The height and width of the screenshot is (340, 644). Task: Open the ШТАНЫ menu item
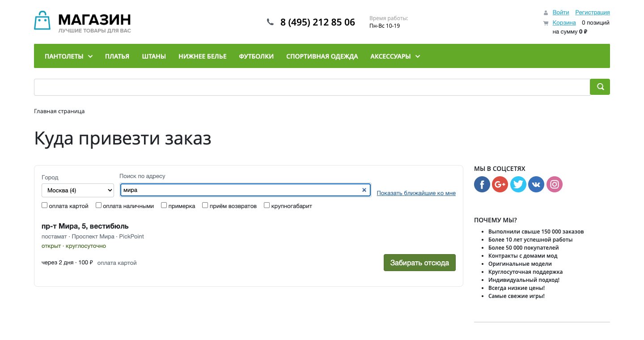click(154, 56)
